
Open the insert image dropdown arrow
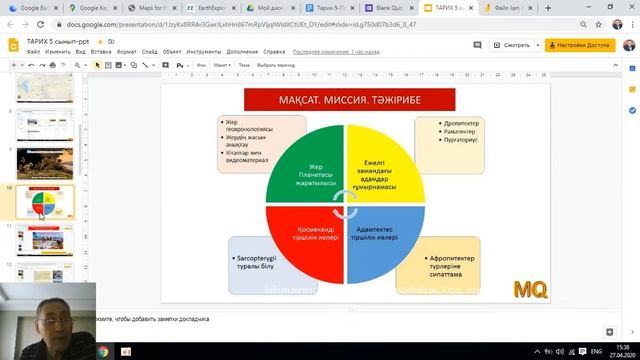pos(124,65)
